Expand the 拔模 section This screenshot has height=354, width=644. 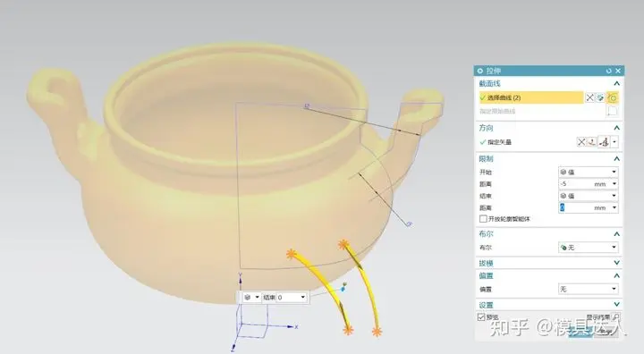[616, 263]
